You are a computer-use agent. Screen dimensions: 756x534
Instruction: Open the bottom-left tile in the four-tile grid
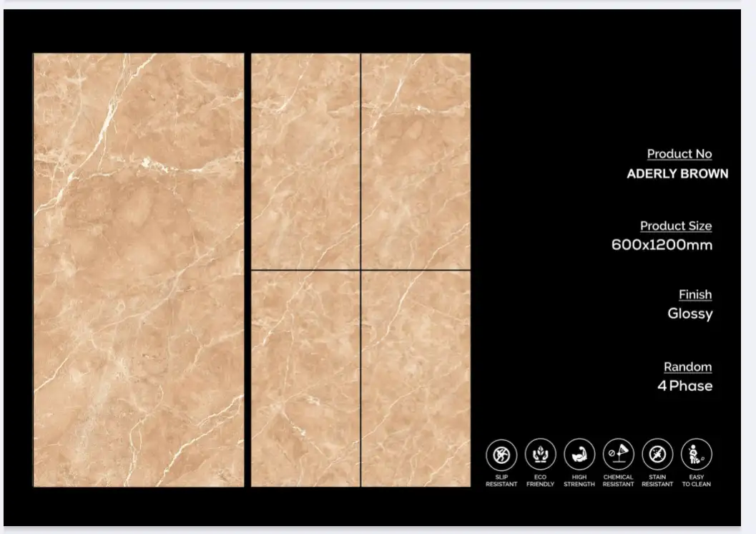point(305,379)
